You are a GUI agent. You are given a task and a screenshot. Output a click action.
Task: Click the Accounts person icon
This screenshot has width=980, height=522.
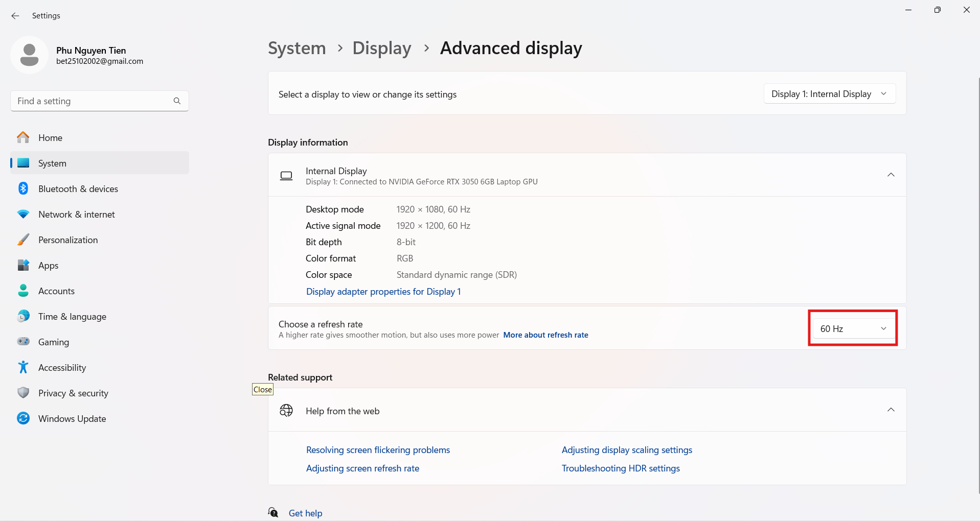click(x=23, y=291)
